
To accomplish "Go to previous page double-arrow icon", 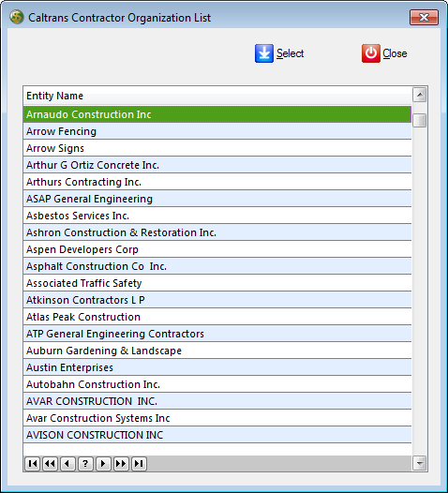I will tap(50, 464).
